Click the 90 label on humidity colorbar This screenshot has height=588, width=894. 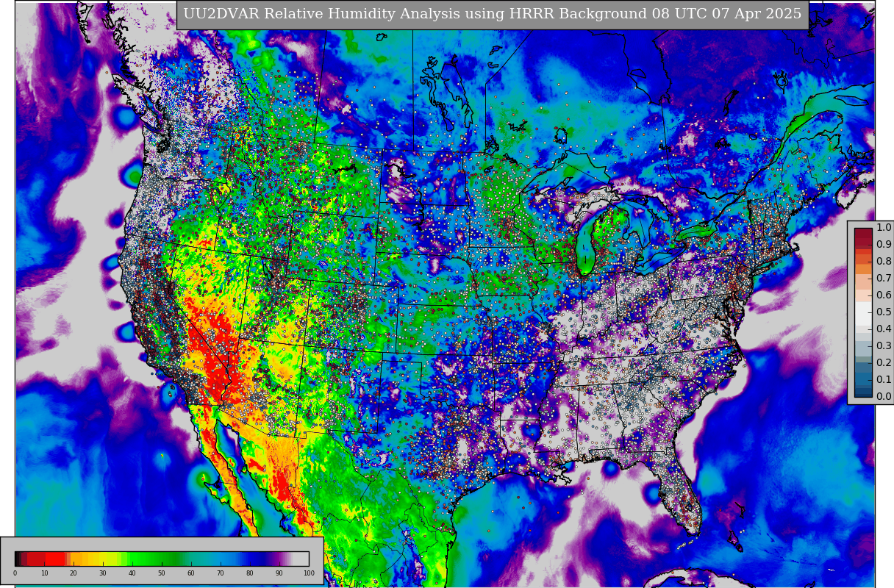[279, 573]
